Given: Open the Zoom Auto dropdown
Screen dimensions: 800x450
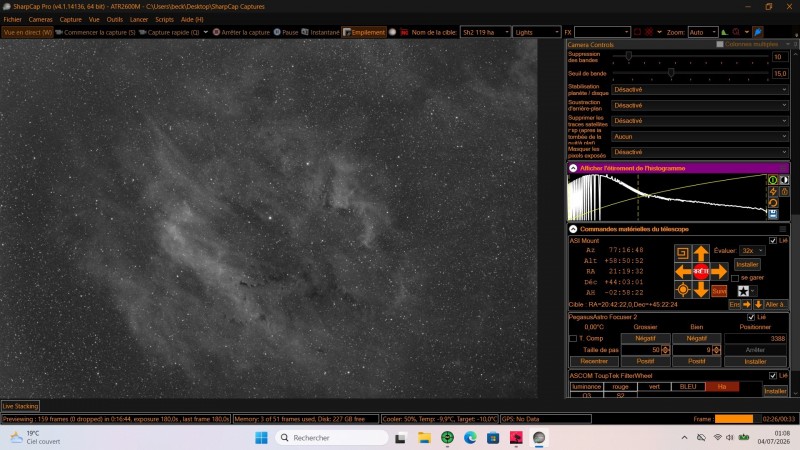Looking at the screenshot, I should click(703, 32).
